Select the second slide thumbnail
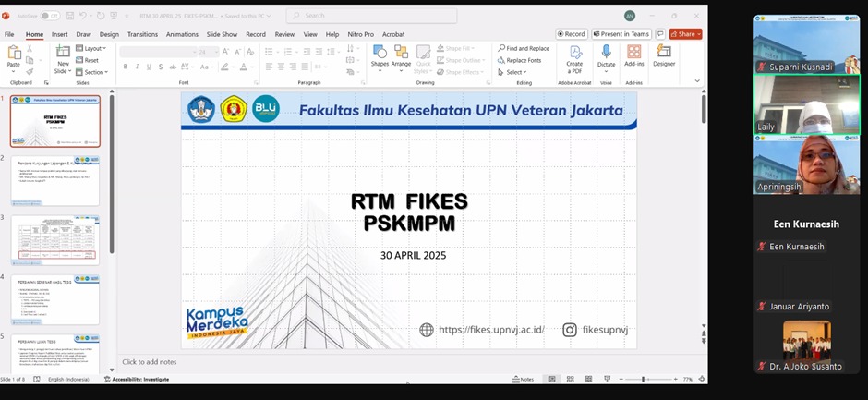Image resolution: width=868 pixels, height=400 pixels. point(55,181)
